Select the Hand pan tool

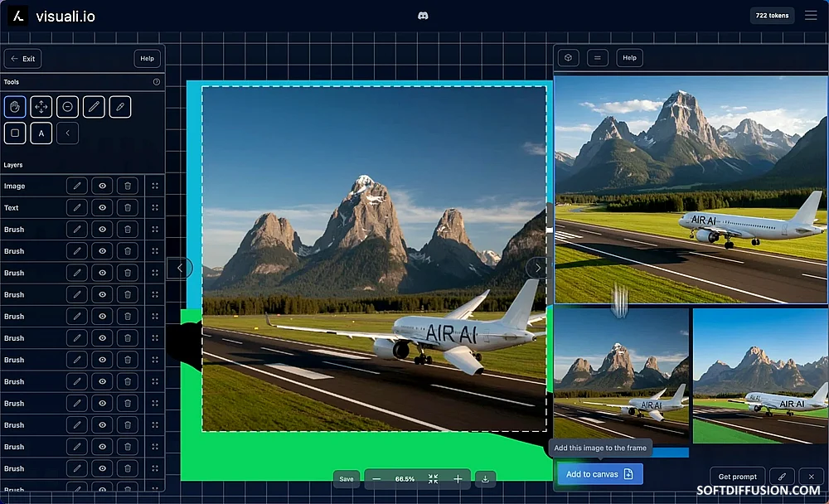(x=15, y=107)
